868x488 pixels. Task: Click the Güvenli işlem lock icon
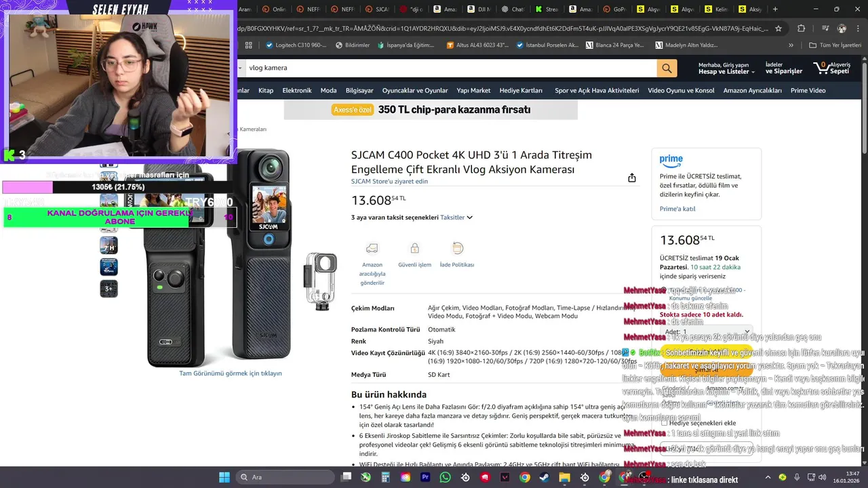click(x=414, y=249)
